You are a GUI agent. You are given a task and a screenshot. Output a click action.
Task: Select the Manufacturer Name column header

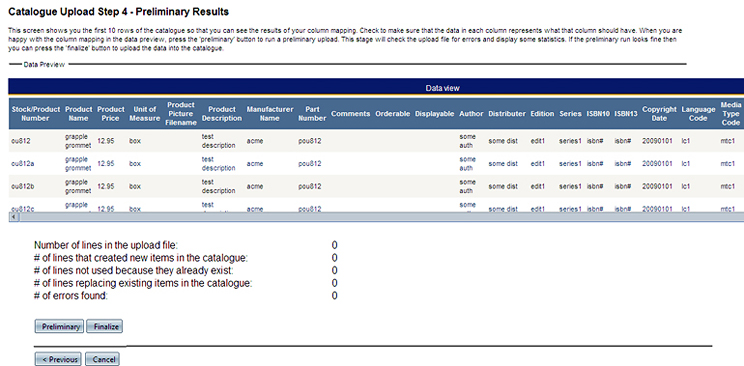click(x=270, y=114)
